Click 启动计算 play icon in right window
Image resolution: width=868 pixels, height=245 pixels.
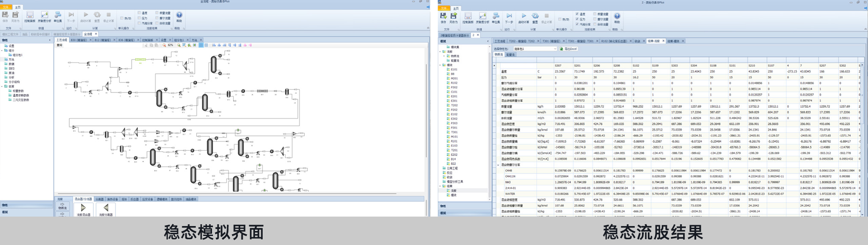tap(524, 16)
